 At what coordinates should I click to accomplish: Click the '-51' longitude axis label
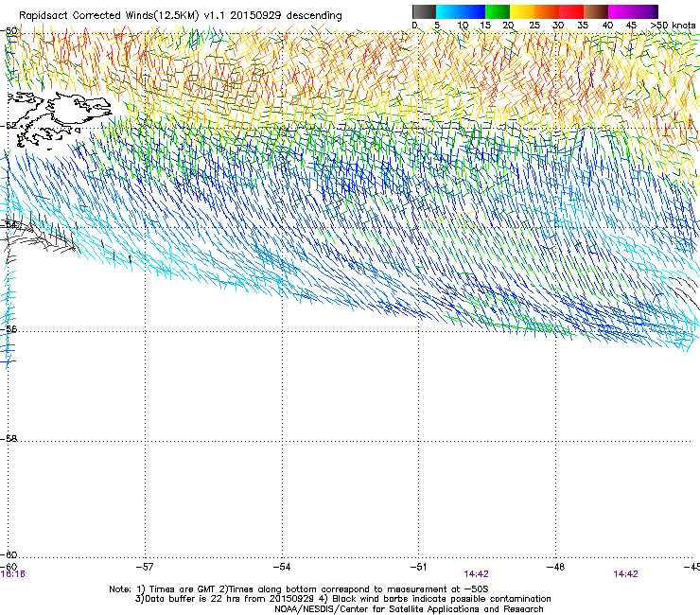(418, 567)
